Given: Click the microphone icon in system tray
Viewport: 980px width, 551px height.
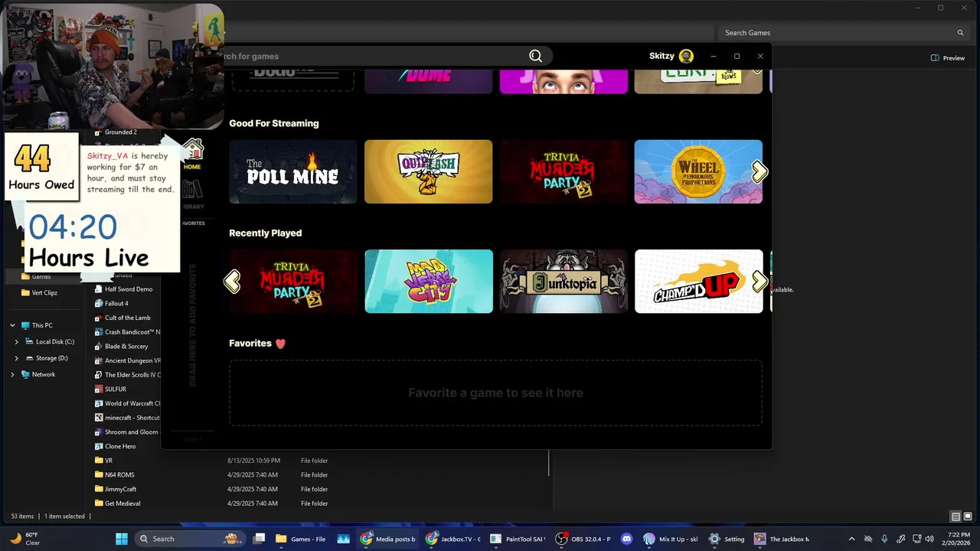Looking at the screenshot, I should [x=884, y=539].
